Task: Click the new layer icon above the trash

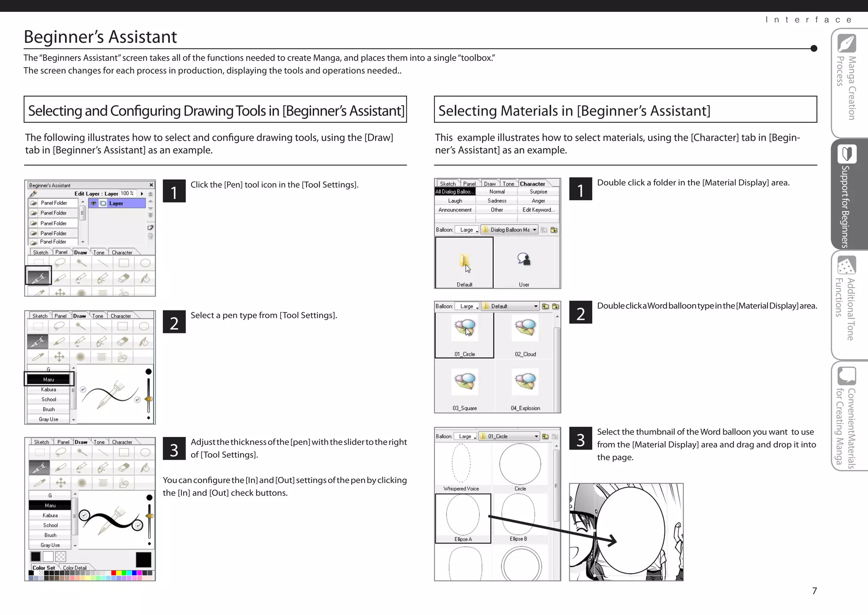Action: [150, 227]
